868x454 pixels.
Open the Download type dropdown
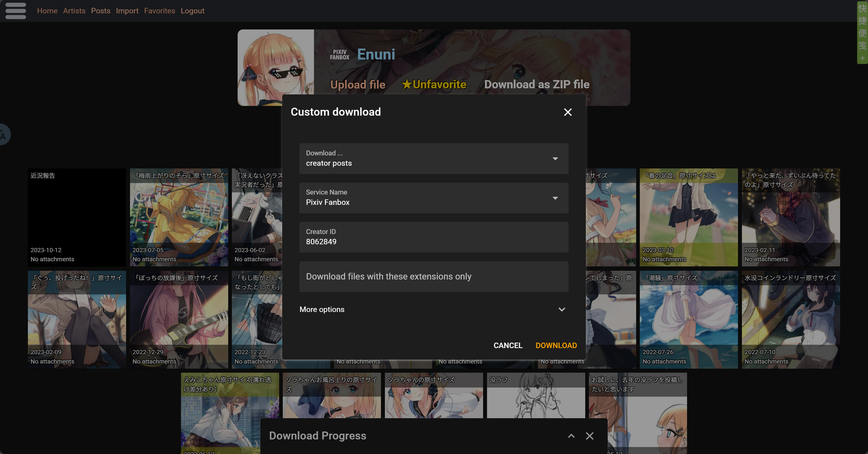coord(433,158)
